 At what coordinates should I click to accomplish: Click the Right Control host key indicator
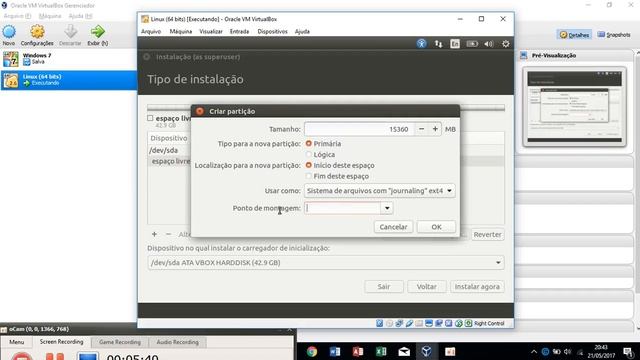click(x=489, y=323)
